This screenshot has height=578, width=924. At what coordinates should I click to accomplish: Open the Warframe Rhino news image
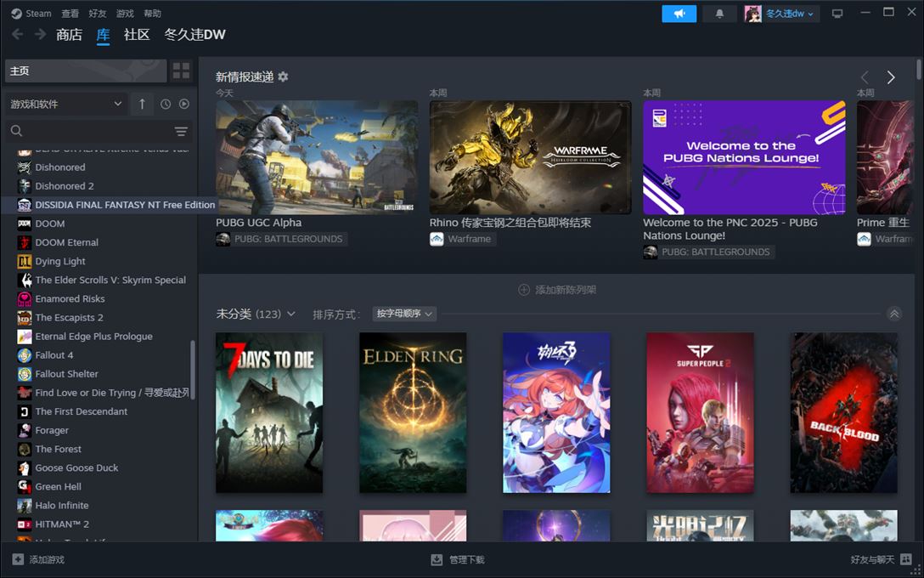pyautogui.click(x=530, y=157)
